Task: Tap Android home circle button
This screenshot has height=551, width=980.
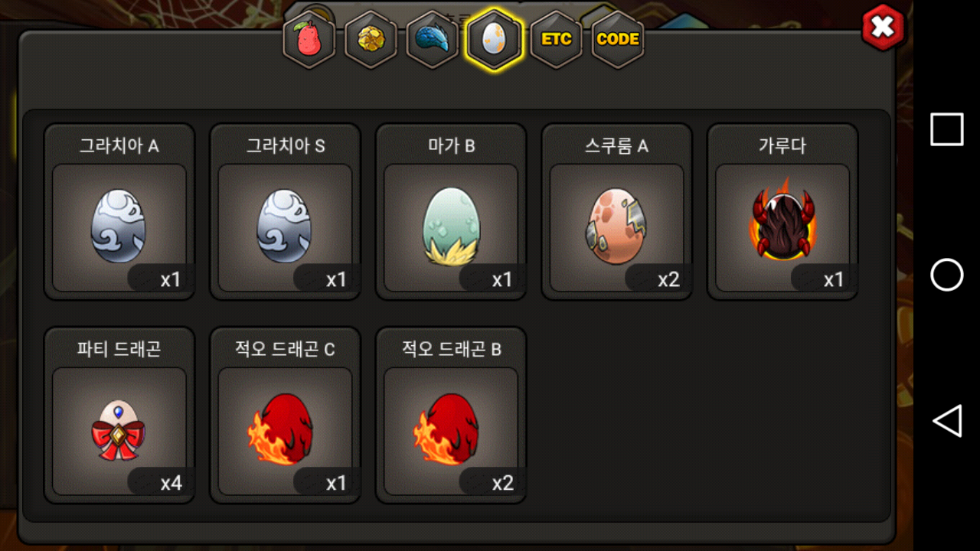Action: pyautogui.click(x=947, y=275)
